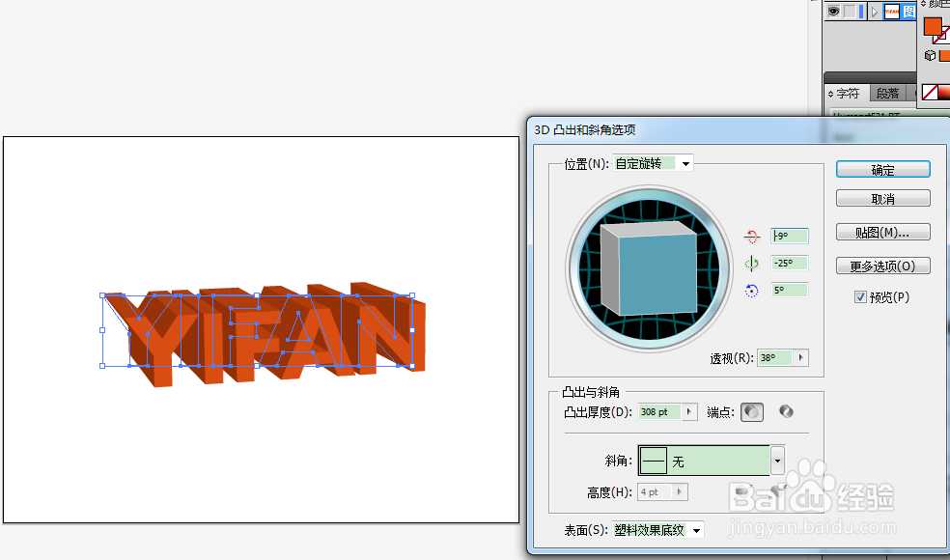The image size is (950, 560).
Task: Select the green y-axis rotation icon
Action: (751, 262)
